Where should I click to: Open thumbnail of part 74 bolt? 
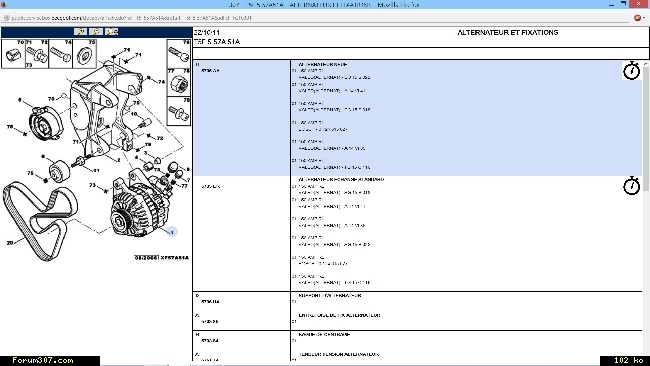pyautogui.click(x=61, y=54)
